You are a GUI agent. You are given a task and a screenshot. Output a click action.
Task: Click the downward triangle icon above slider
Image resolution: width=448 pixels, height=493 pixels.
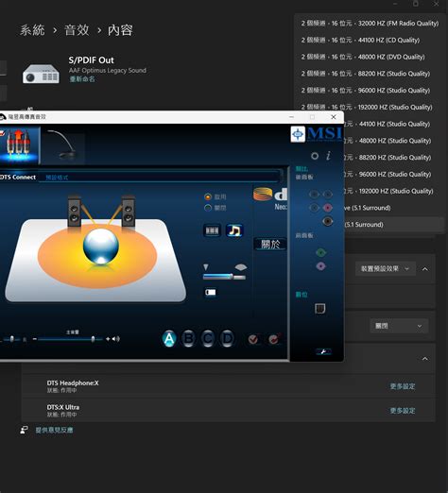206,267
